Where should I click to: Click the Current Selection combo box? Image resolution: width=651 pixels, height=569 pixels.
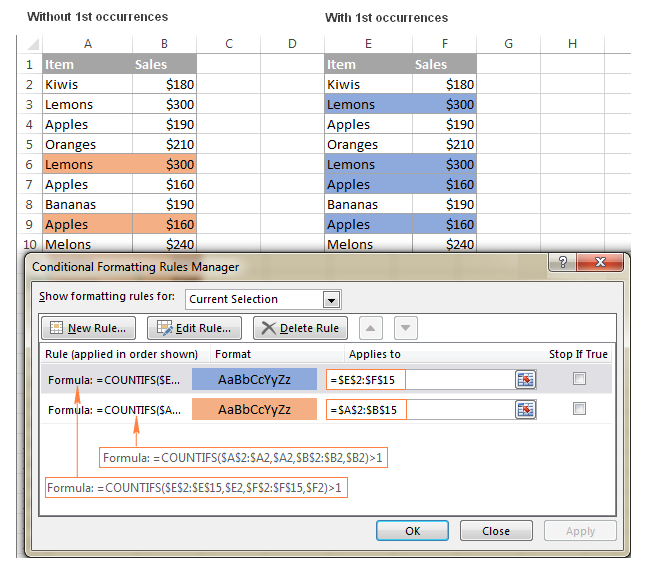coord(263,299)
